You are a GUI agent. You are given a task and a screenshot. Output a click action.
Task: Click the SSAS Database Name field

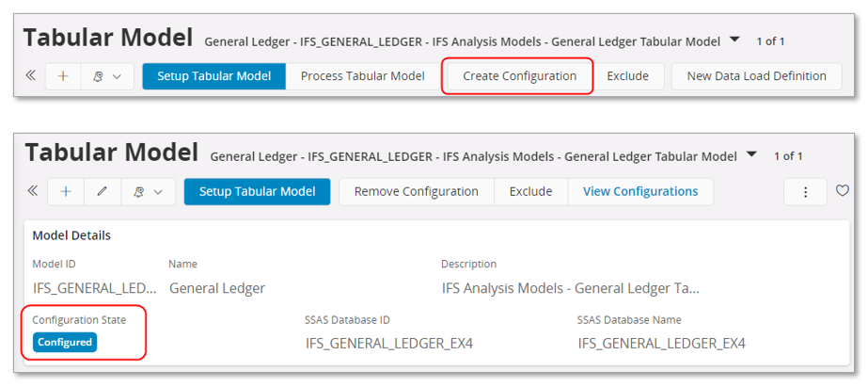pos(661,343)
